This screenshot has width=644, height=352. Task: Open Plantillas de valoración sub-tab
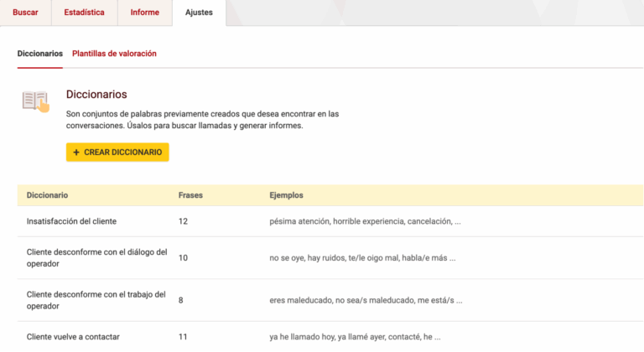click(x=114, y=53)
